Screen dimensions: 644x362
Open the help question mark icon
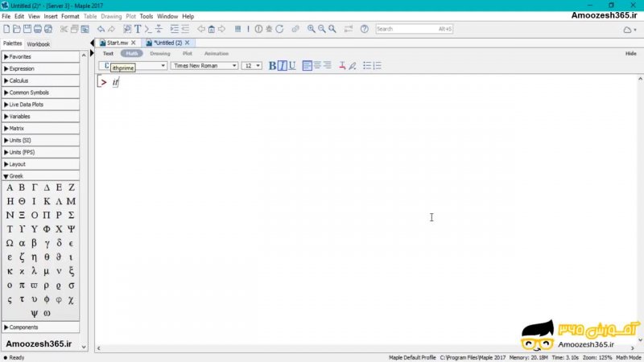[x=364, y=29]
